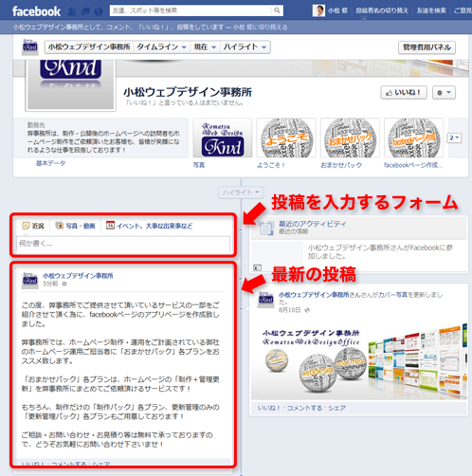Click コメントする under the cover photo

[304, 408]
